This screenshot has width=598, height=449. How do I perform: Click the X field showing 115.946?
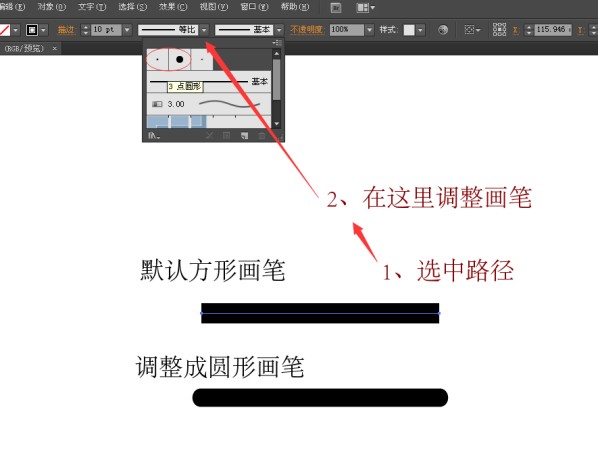[x=552, y=30]
